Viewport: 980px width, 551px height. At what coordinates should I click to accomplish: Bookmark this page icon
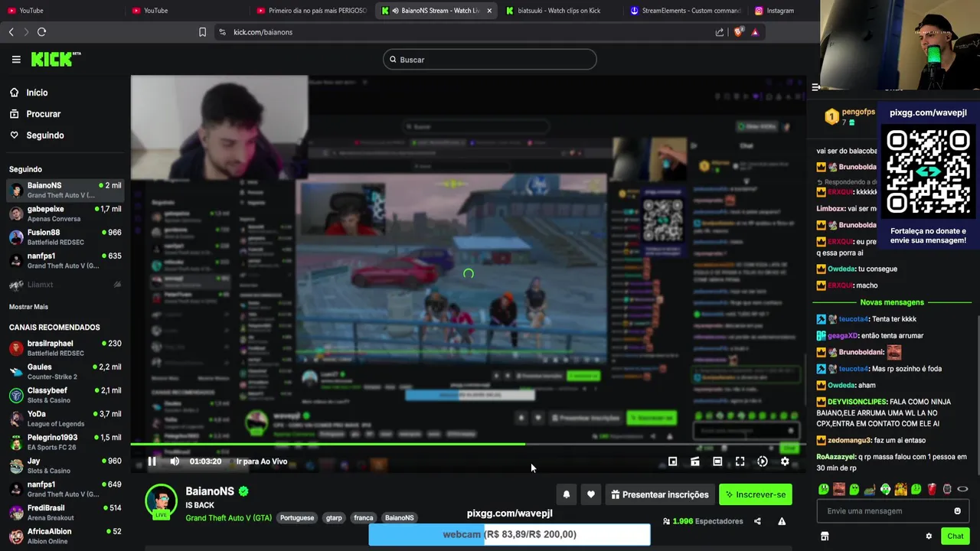coord(202,32)
